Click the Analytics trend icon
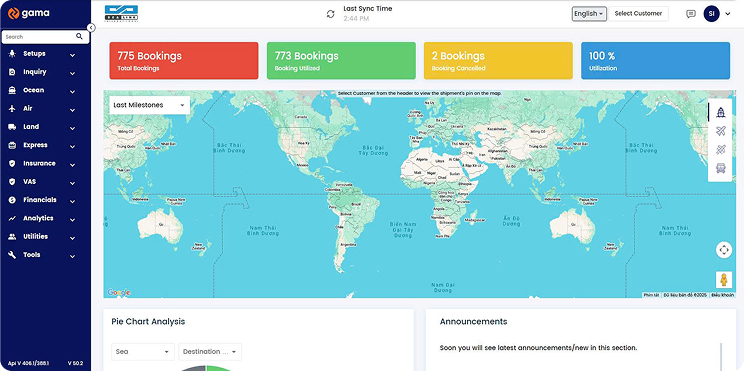744x371 pixels. (12, 218)
